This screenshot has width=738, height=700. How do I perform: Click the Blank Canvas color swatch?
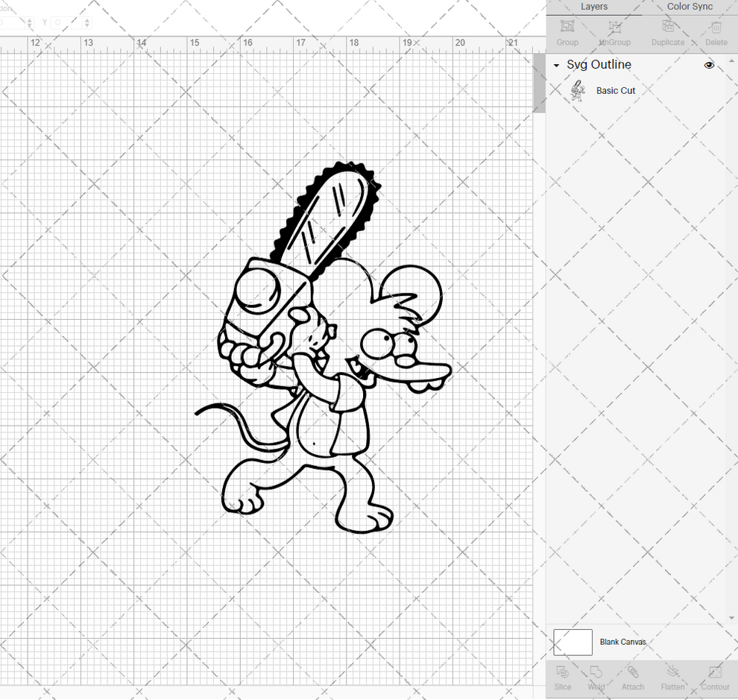coord(573,642)
